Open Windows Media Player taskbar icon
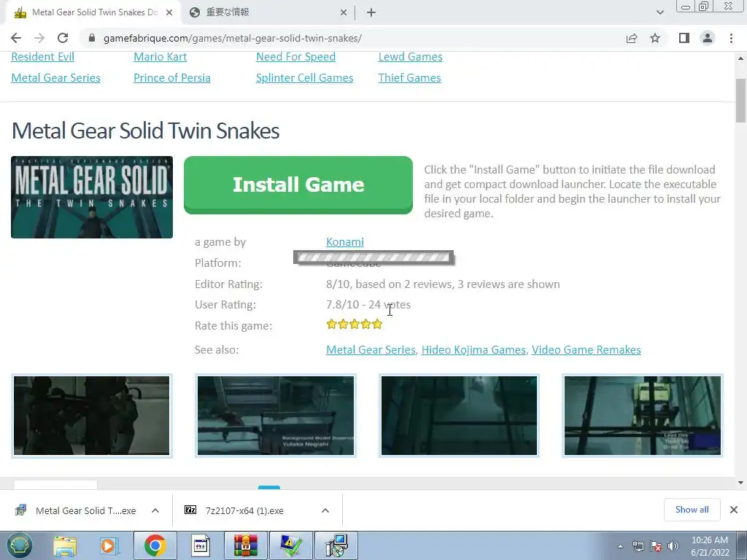 (109, 545)
